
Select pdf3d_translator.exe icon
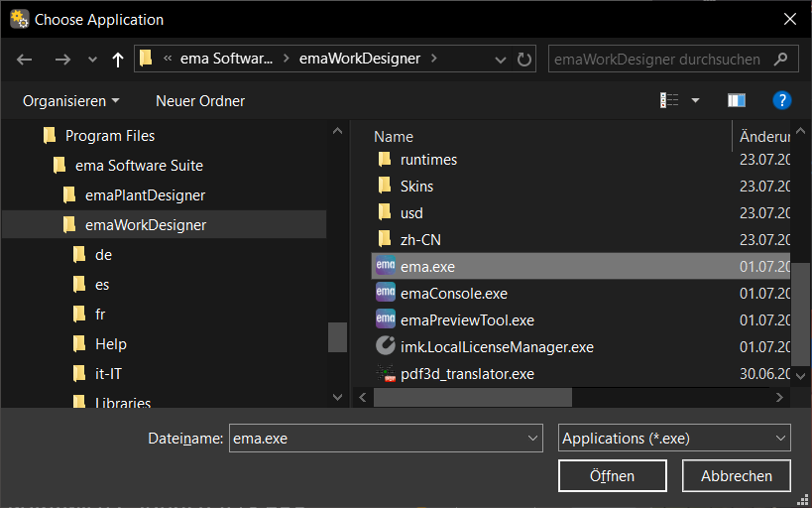point(386,374)
